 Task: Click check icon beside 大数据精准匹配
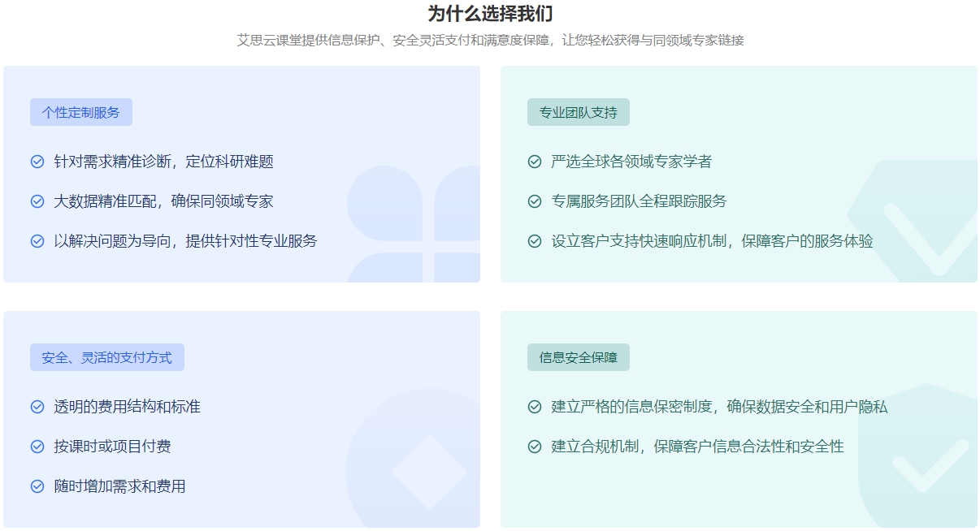[37, 201]
